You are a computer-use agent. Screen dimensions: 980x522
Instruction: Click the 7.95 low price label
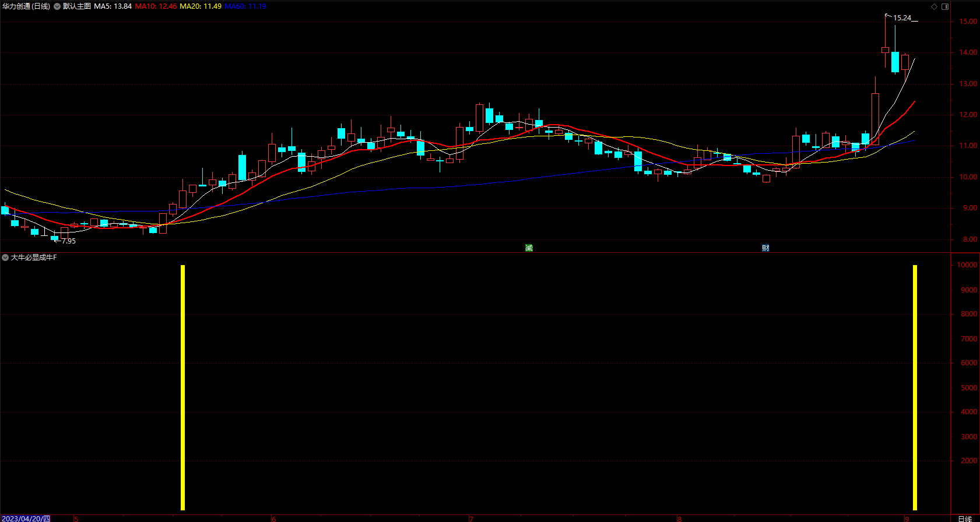68,241
